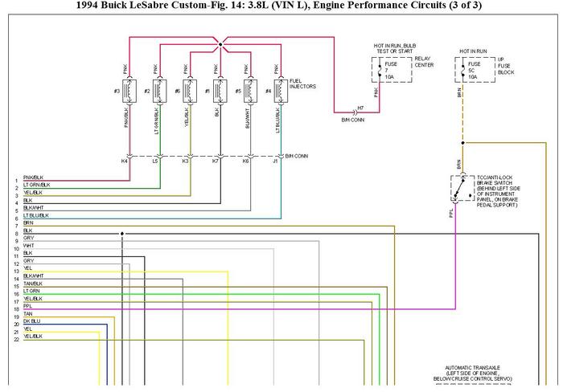Click the "YEL/BLK" label on row 3
This screenshot has height=392, width=563.
[x=33, y=193]
